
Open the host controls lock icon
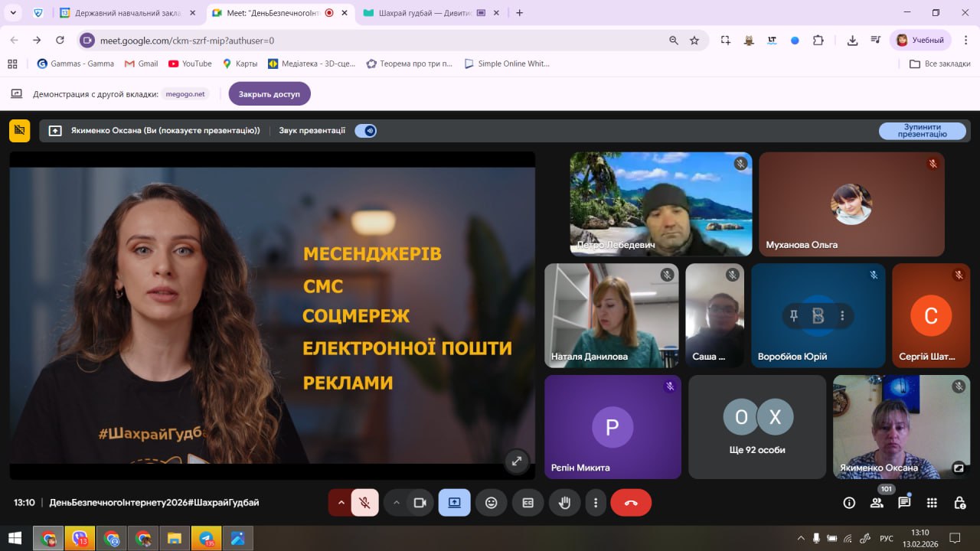point(959,503)
